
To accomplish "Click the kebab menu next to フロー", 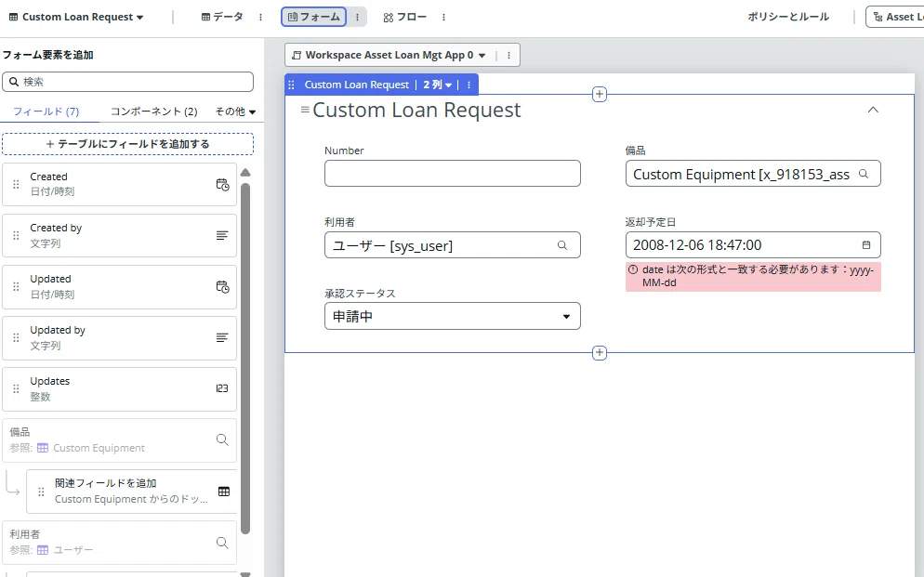I will (443, 17).
